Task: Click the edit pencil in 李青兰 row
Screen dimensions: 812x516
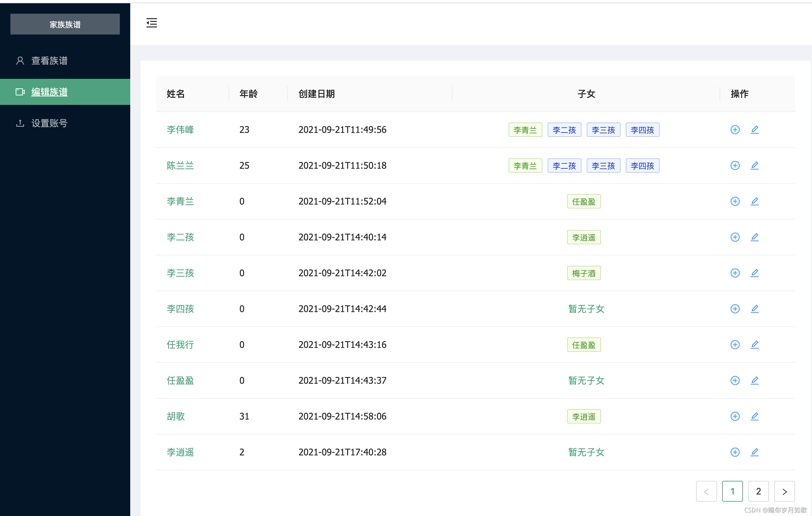Action: (x=754, y=201)
